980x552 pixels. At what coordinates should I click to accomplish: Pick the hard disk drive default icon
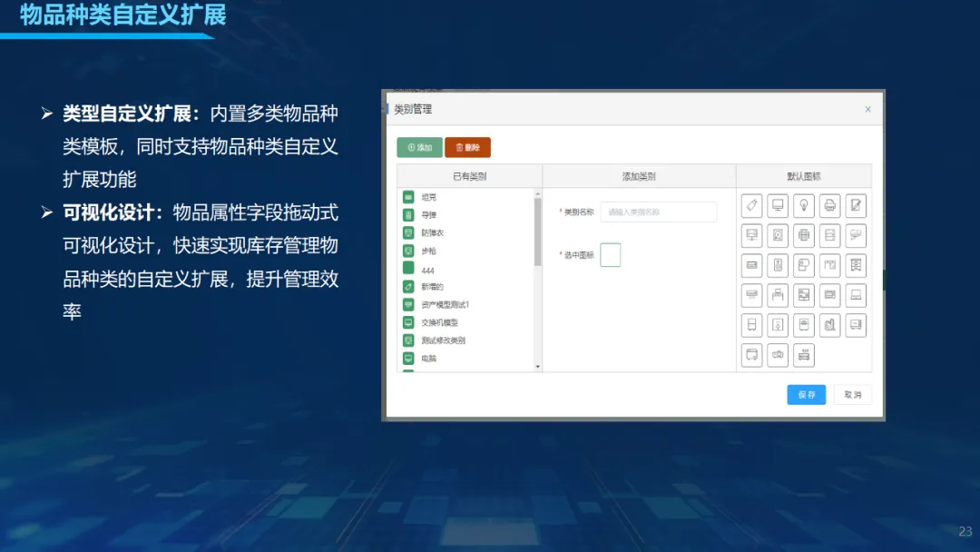778,236
